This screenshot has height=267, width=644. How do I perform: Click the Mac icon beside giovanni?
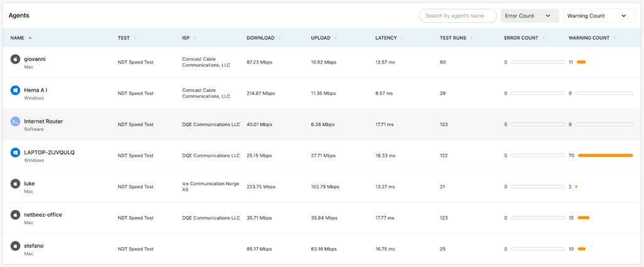point(15,59)
